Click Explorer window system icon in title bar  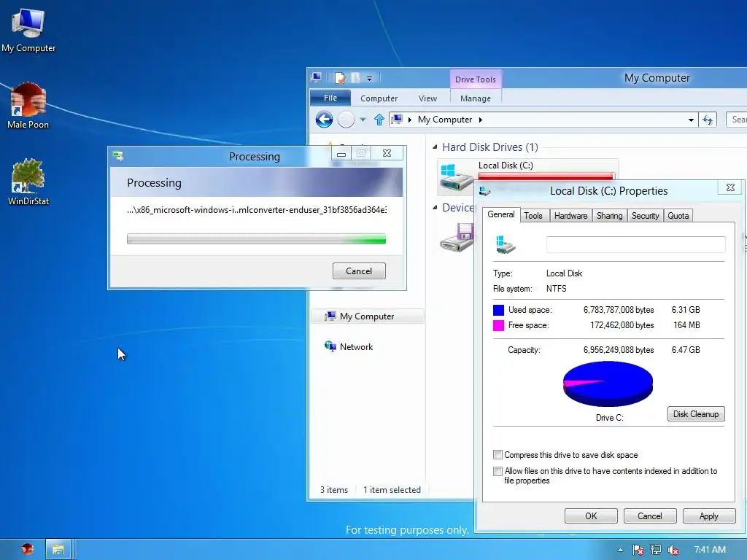(x=317, y=77)
